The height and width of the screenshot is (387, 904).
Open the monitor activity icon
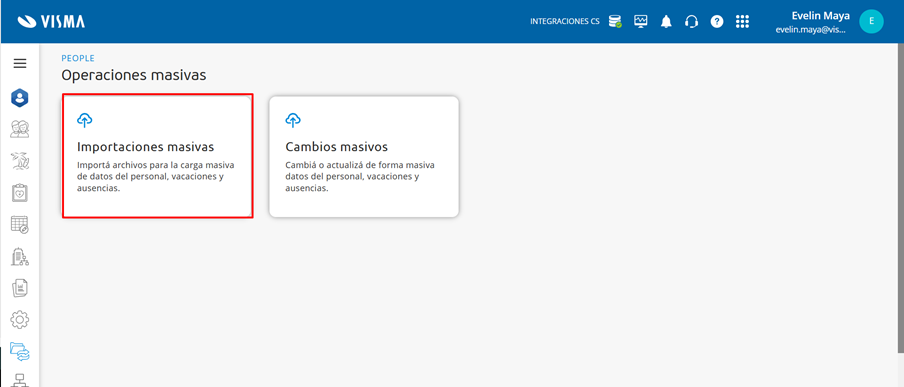pos(641,22)
